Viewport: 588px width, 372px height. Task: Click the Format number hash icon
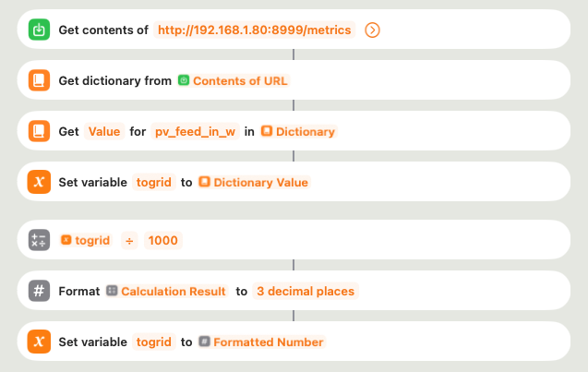(x=39, y=291)
